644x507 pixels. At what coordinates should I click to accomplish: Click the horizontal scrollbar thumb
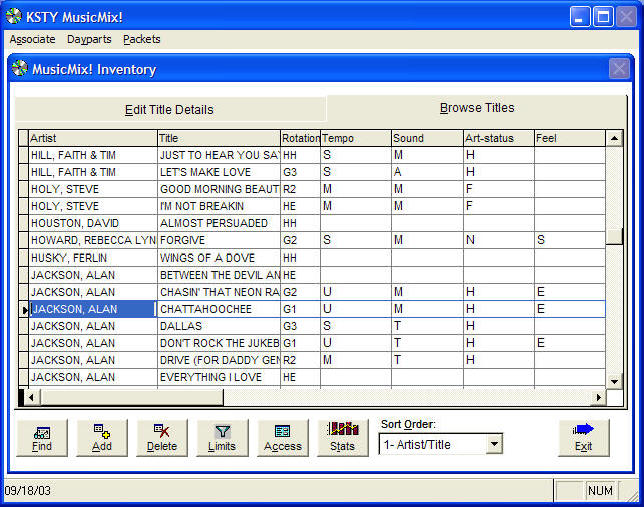[x=131, y=397]
